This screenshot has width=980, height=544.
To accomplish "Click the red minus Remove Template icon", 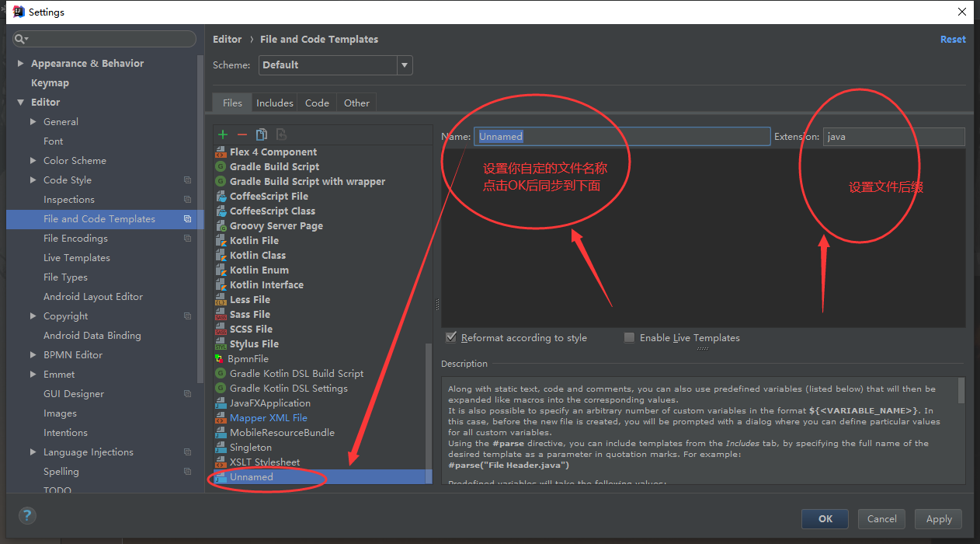I will 242,134.
